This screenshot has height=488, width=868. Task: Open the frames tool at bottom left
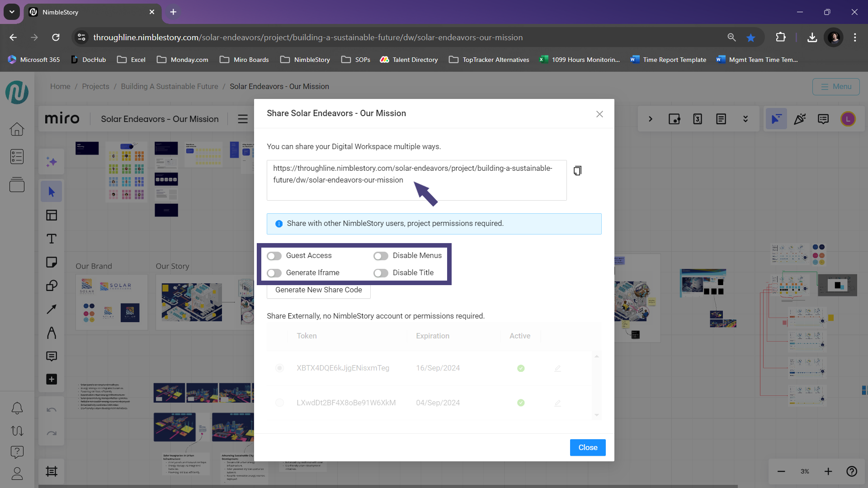52,471
